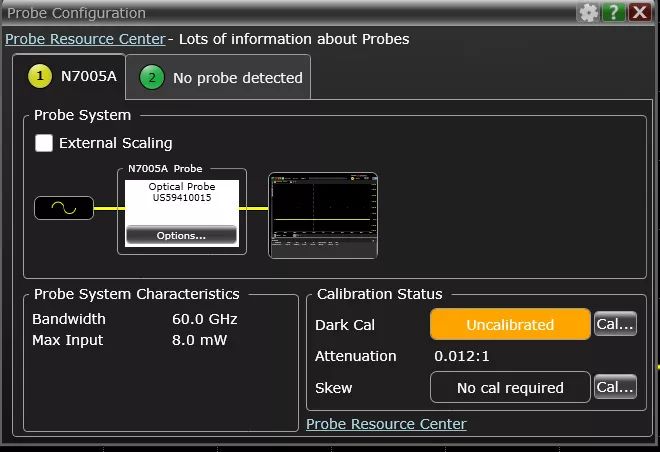Open the top Probe Resource Center link
The width and height of the screenshot is (660, 452).
point(85,39)
